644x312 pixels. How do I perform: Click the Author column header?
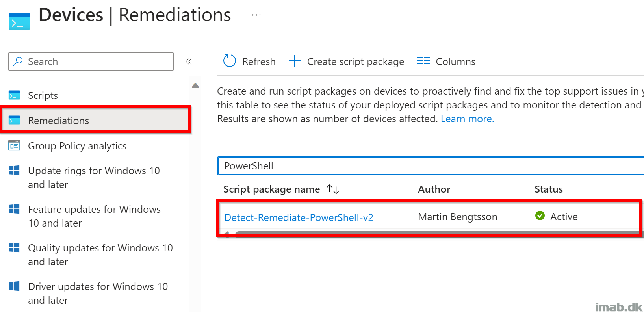click(434, 189)
